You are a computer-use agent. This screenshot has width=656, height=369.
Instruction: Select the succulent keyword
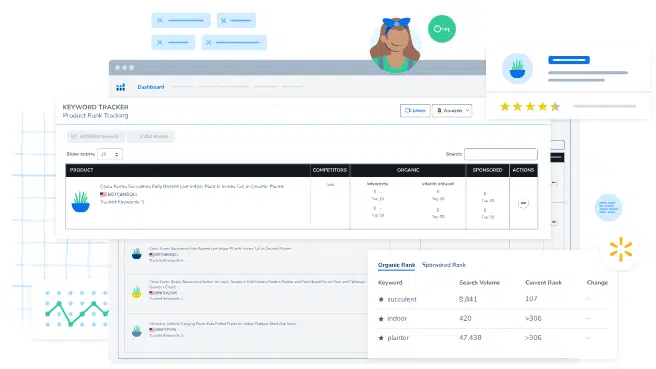(402, 300)
